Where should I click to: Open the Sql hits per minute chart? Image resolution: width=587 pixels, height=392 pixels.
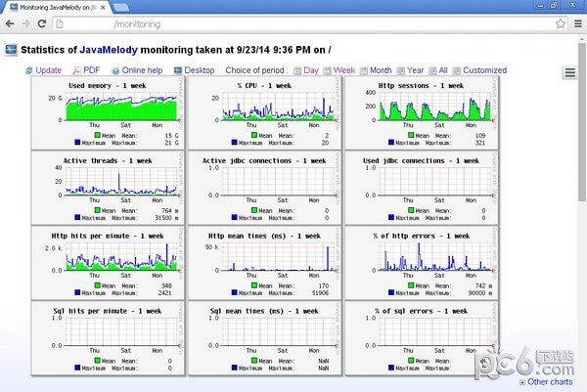tap(108, 338)
